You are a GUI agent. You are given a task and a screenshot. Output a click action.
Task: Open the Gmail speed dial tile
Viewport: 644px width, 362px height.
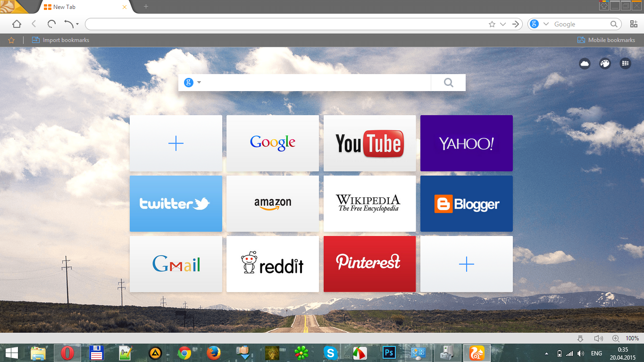(176, 264)
